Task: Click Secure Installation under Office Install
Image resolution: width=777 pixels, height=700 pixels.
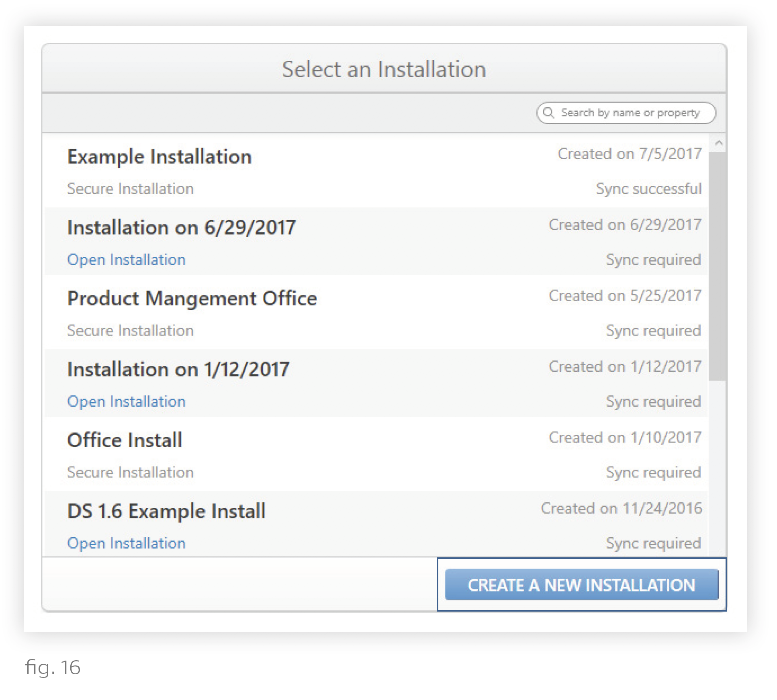Action: pyautogui.click(x=131, y=473)
